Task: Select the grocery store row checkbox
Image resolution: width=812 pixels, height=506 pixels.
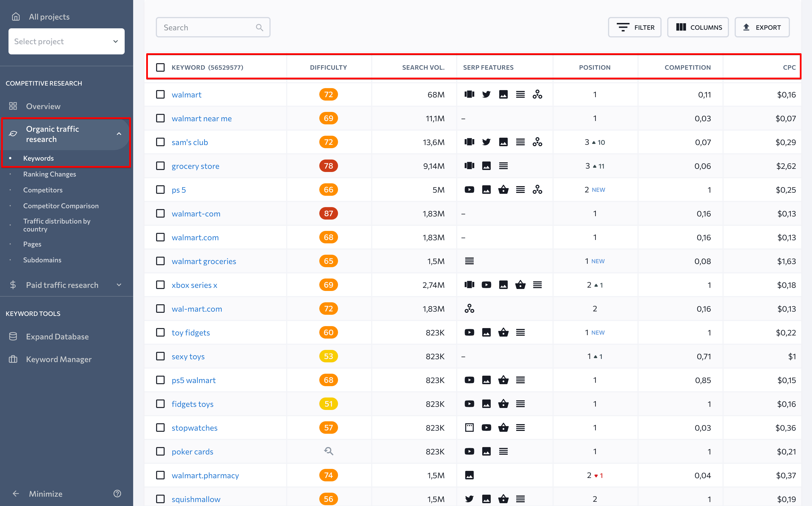Action: pyautogui.click(x=160, y=166)
